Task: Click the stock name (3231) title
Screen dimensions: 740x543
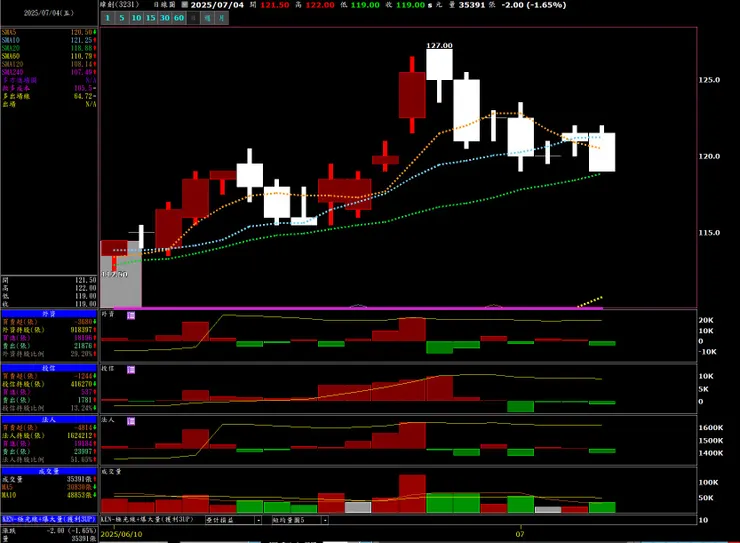Action: coord(120,5)
